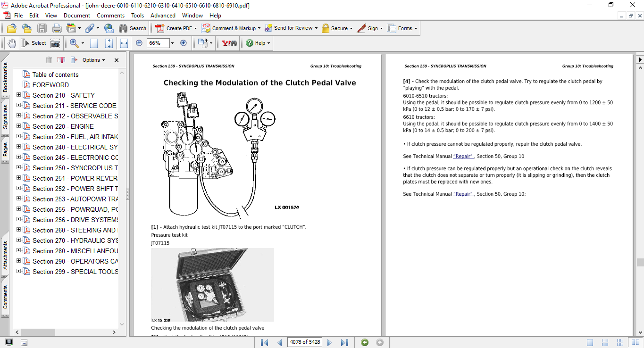This screenshot has height=348, width=644.
Task: Switch to the Pages side tab
Action: [5, 149]
